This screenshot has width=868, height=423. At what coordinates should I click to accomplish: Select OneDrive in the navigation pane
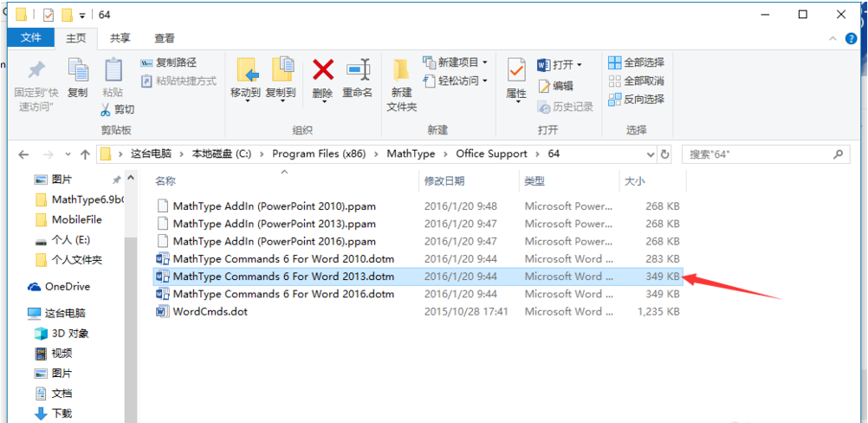(x=67, y=287)
